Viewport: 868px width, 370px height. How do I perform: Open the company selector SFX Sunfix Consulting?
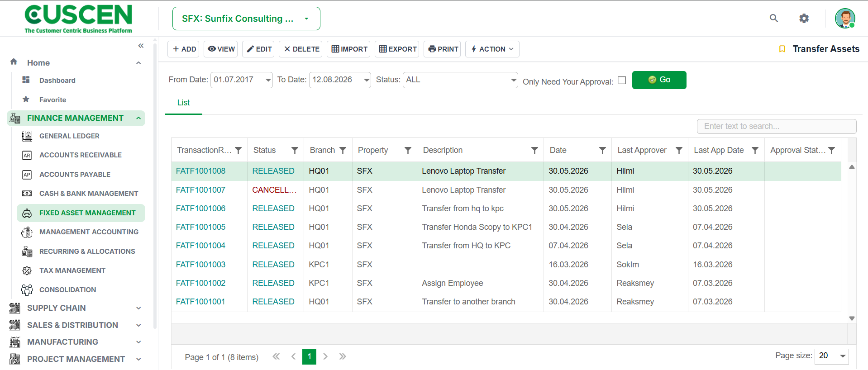[x=246, y=19]
